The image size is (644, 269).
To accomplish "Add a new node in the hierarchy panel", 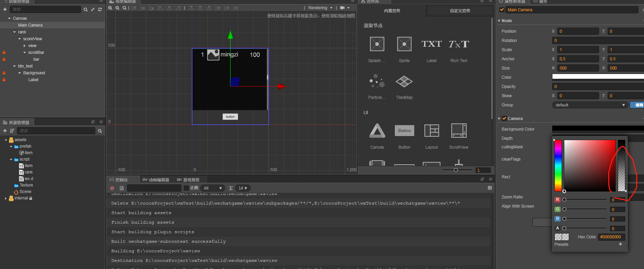I will tap(5, 9).
